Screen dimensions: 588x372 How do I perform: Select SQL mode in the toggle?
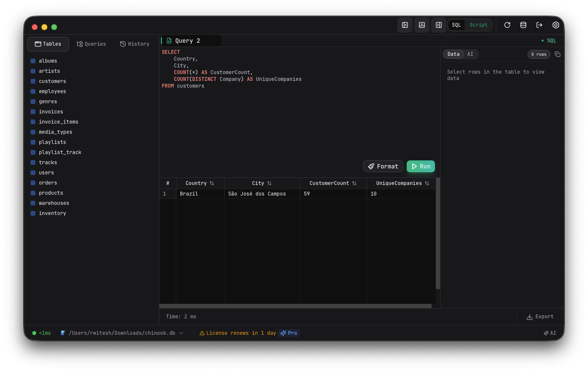pos(456,25)
